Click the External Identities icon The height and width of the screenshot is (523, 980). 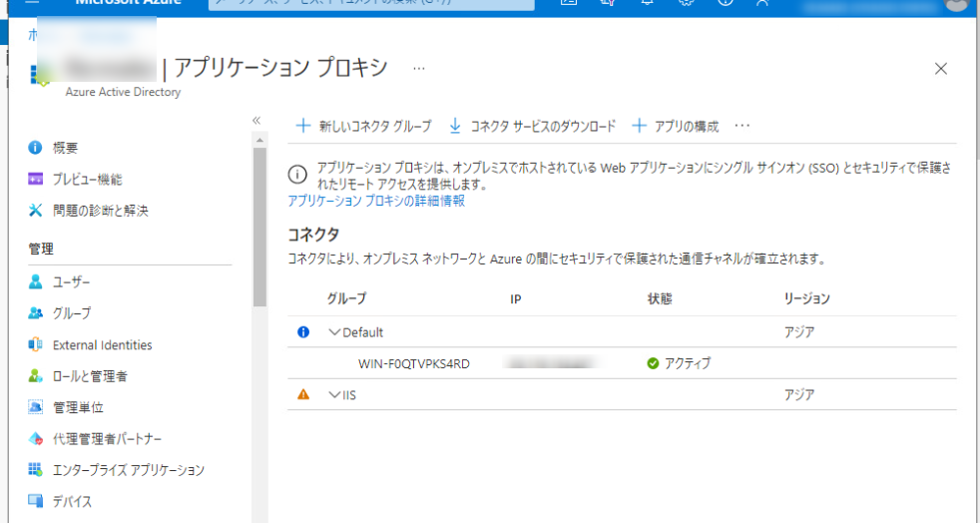[x=36, y=345]
